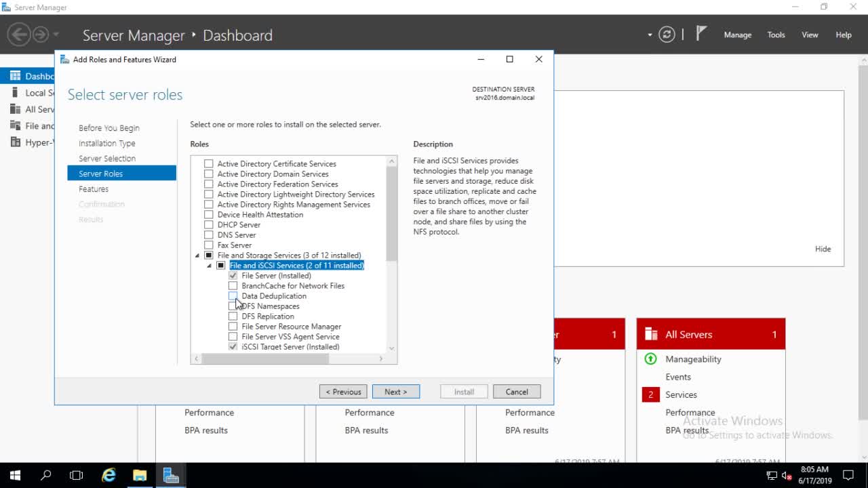Open the Action Center notification icon
Viewport: 868px width, 488px height.
pos(848,475)
